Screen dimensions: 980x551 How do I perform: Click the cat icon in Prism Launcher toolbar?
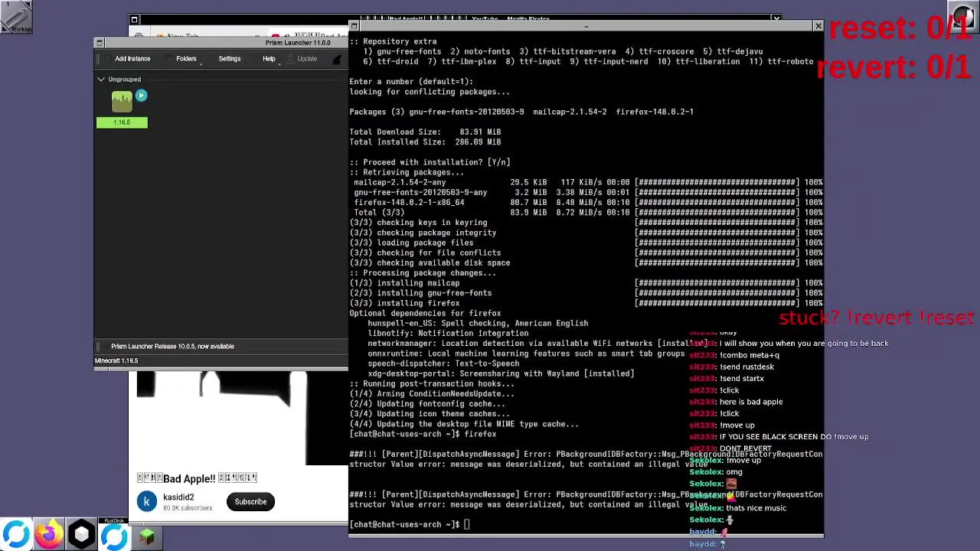338,59
